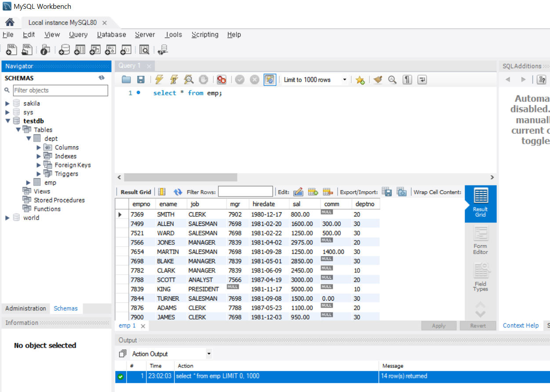Close the emp 1 result tab

click(142, 326)
